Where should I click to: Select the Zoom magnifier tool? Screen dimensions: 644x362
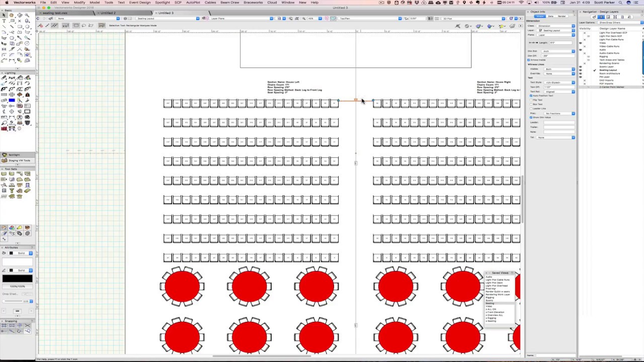coord(27,15)
